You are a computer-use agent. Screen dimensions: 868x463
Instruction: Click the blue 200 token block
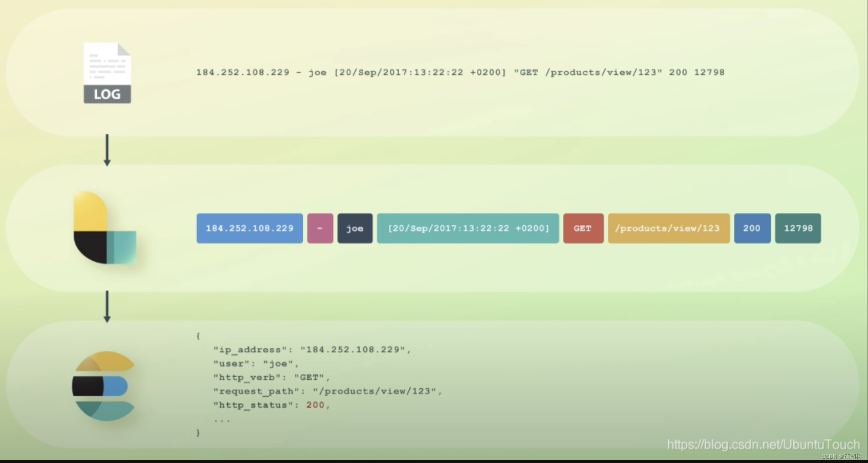(x=752, y=228)
